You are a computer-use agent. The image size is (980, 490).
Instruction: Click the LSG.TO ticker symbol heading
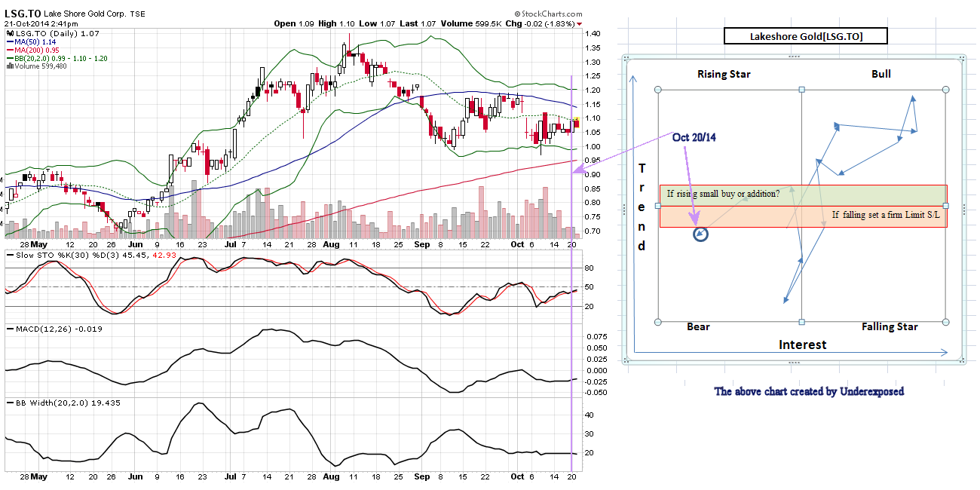coord(23,14)
